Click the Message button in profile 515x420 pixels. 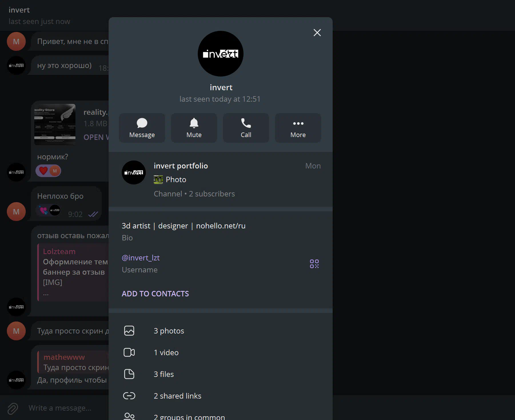[142, 128]
